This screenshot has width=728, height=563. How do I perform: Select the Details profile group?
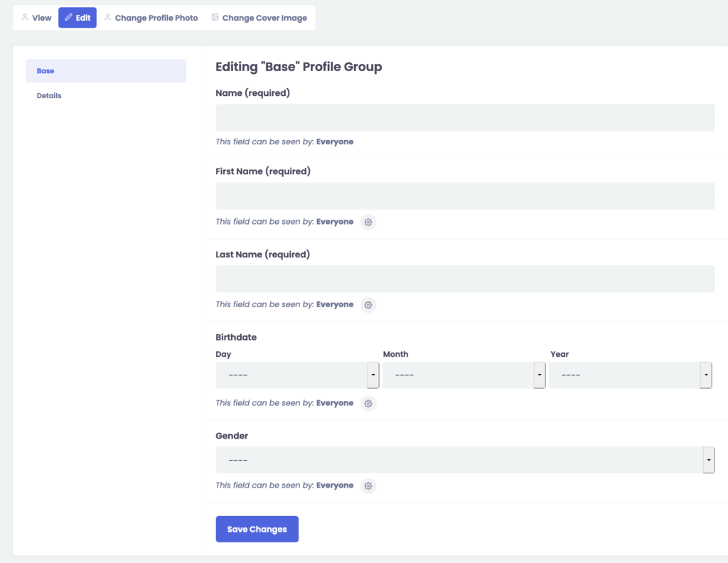tap(49, 95)
